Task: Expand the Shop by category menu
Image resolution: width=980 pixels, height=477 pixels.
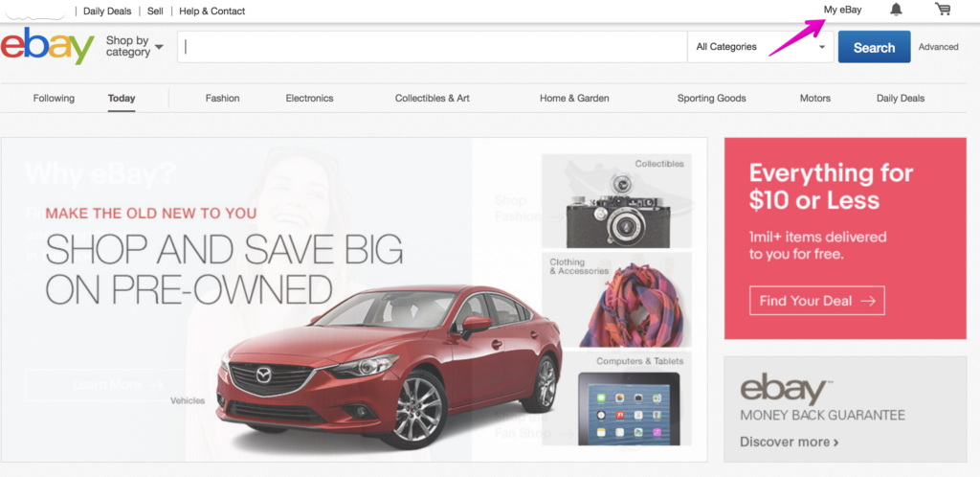Action: click(134, 46)
